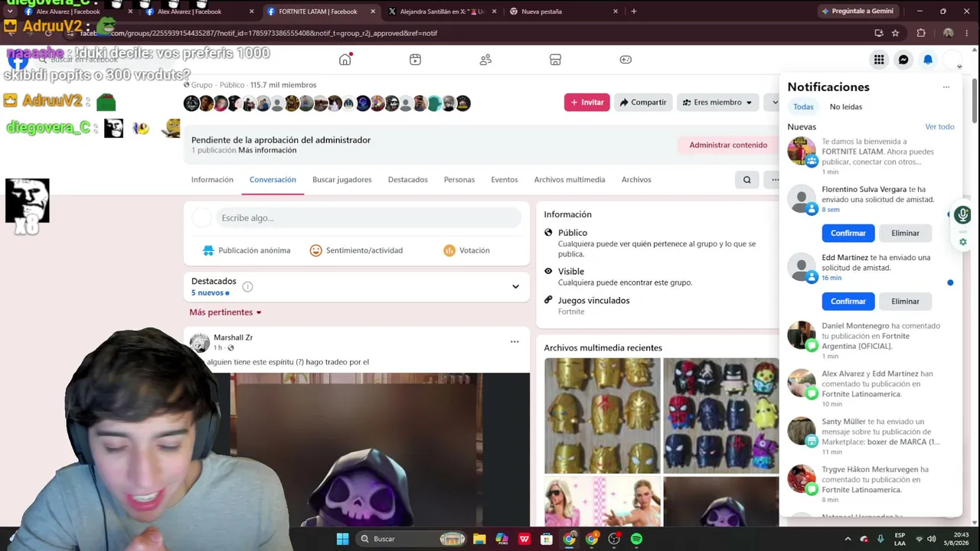Open File Explorer from the taskbar
Image resolution: width=980 pixels, height=551 pixels.
coord(479,539)
